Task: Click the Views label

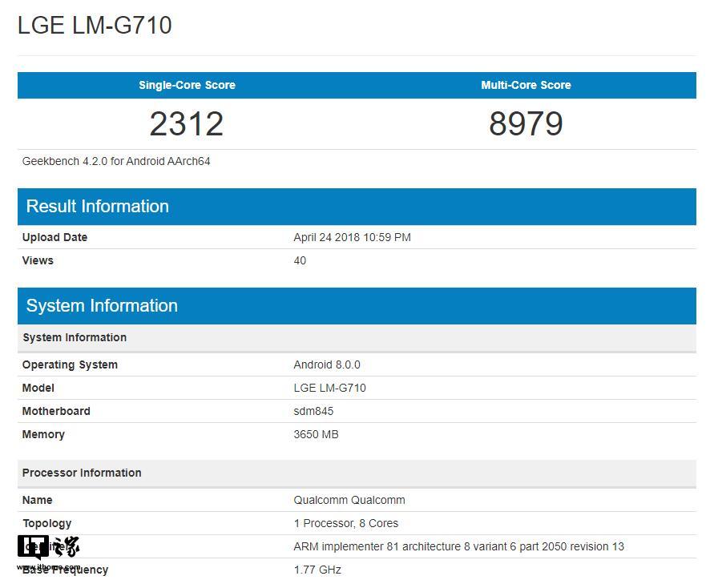Action: coord(38,260)
